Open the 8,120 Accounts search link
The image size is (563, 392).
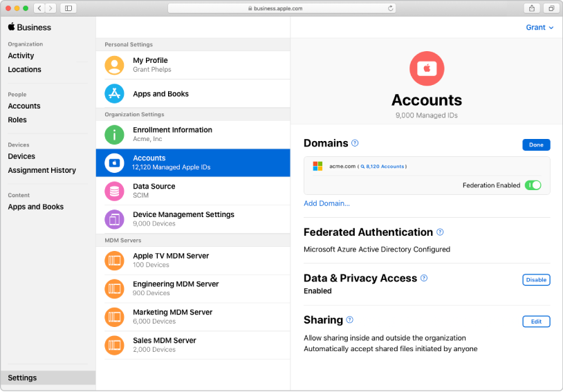pyautogui.click(x=382, y=166)
